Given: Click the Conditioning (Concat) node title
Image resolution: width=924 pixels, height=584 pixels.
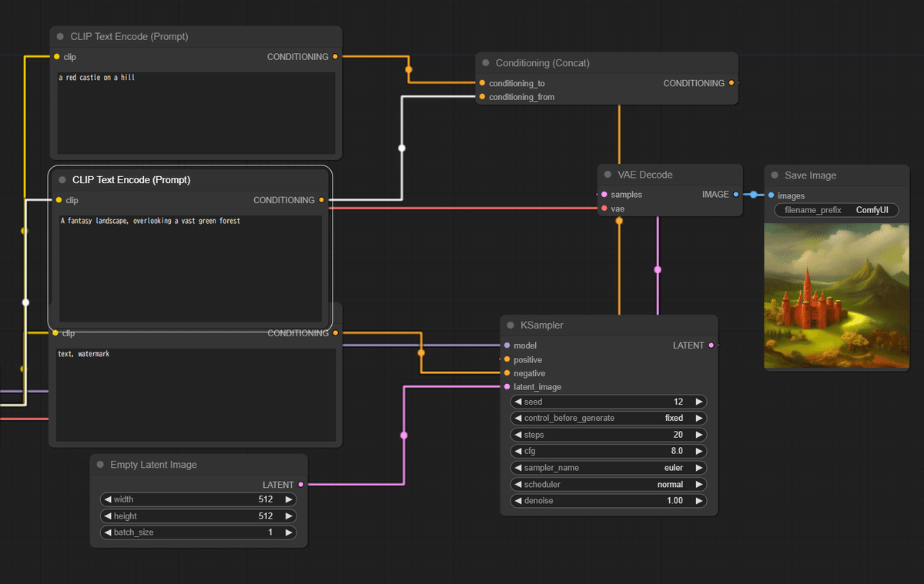Looking at the screenshot, I should tap(542, 63).
